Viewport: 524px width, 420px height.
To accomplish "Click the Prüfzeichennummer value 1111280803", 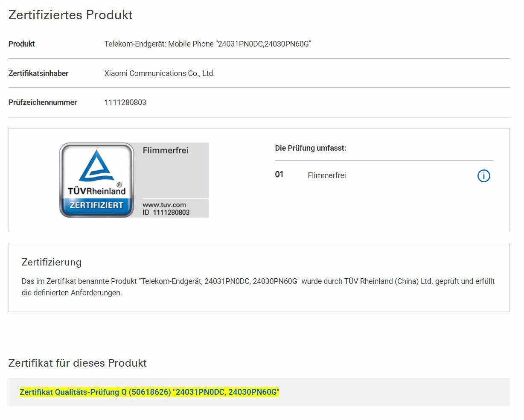I will click(x=125, y=102).
